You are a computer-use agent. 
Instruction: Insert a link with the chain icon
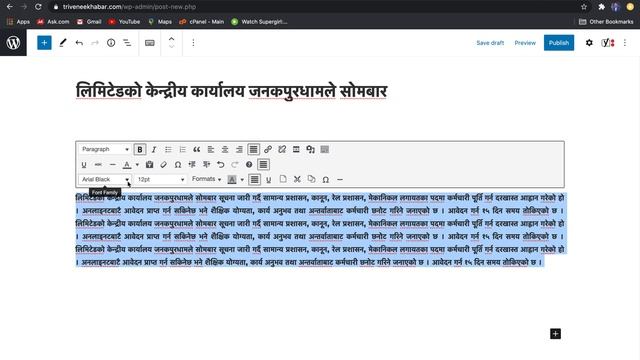point(268,149)
